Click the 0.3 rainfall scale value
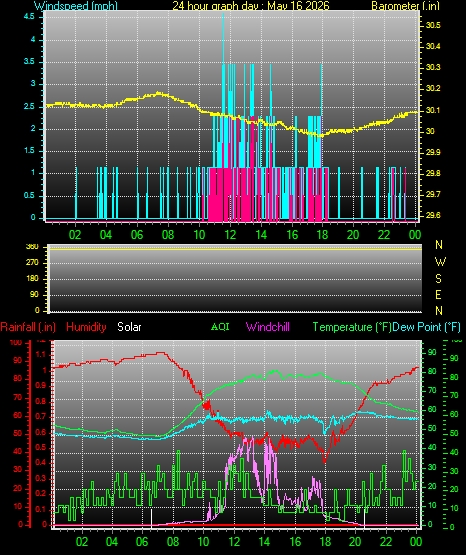 coord(41,478)
